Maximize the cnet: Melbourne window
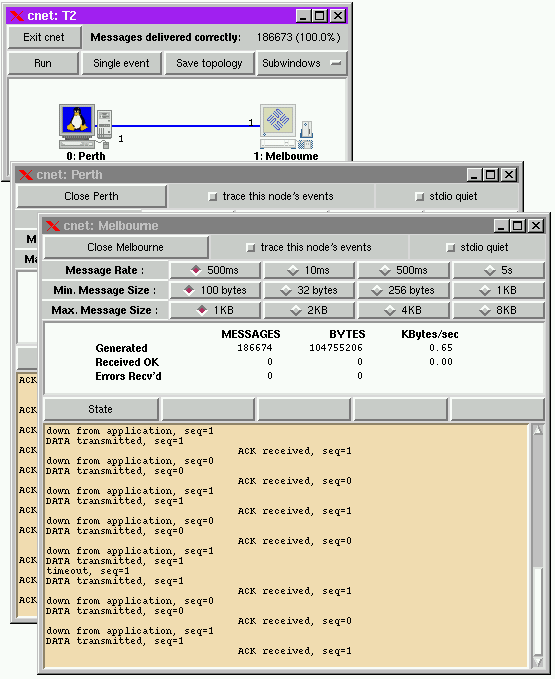 pyautogui.click(x=517, y=226)
